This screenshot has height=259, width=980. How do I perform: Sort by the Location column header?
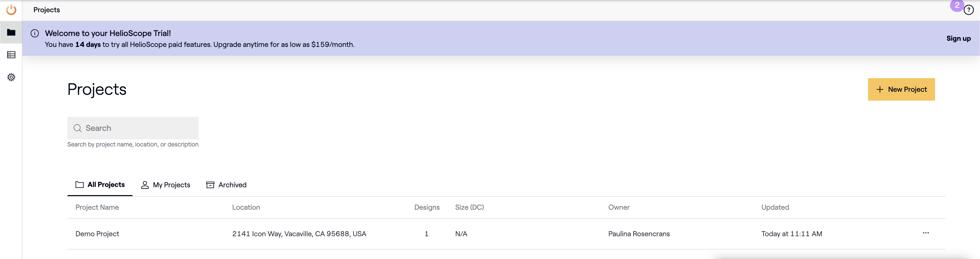pos(246,207)
